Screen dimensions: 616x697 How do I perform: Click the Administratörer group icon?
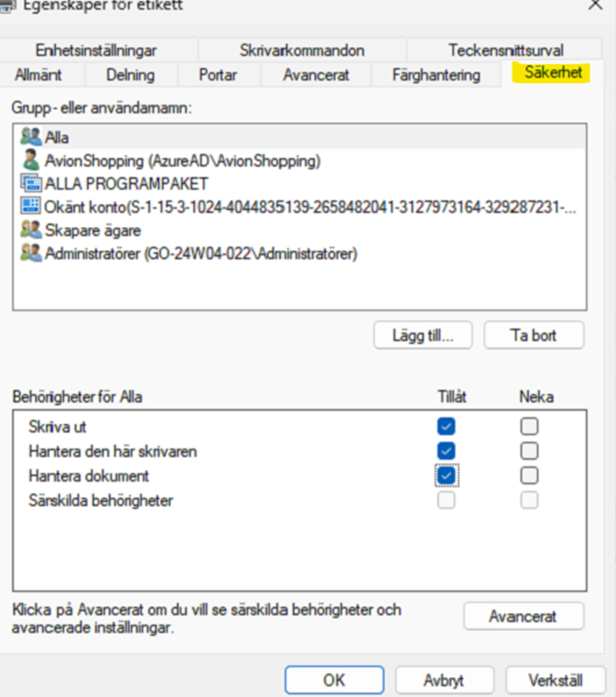31,254
